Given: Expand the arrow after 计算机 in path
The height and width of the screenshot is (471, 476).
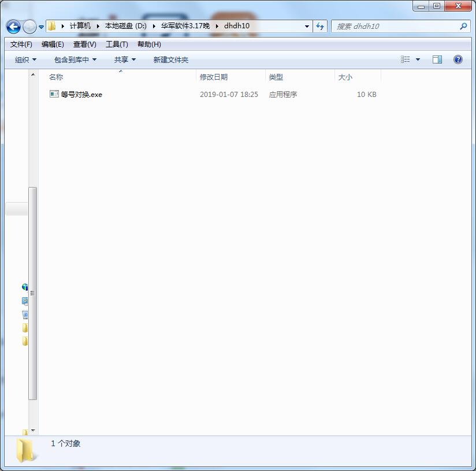Looking at the screenshot, I should 98,27.
